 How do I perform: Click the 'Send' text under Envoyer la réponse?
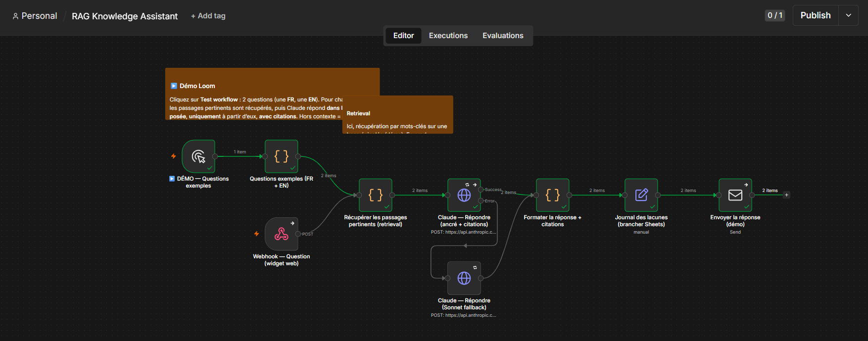click(x=735, y=232)
